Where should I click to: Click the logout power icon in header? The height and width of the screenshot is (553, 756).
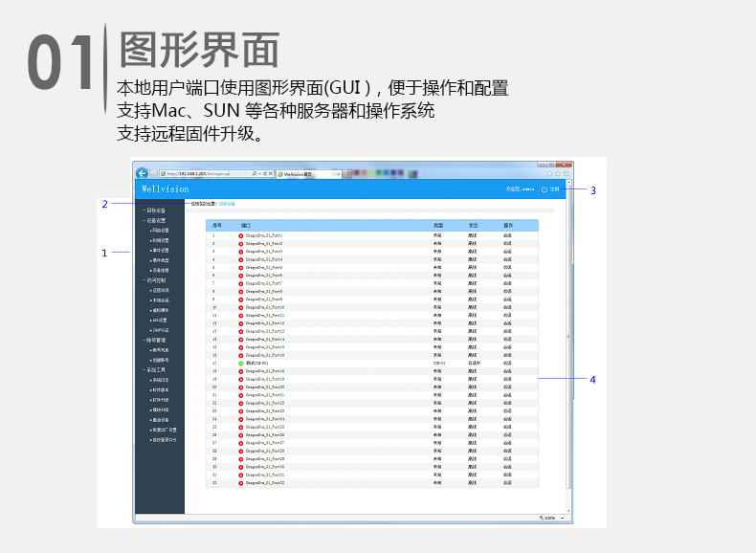click(x=545, y=189)
